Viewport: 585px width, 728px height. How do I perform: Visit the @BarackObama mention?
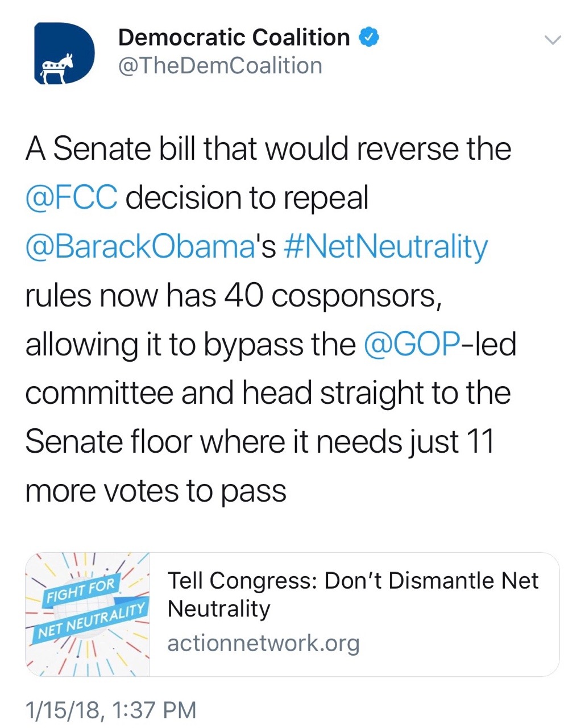(x=140, y=247)
